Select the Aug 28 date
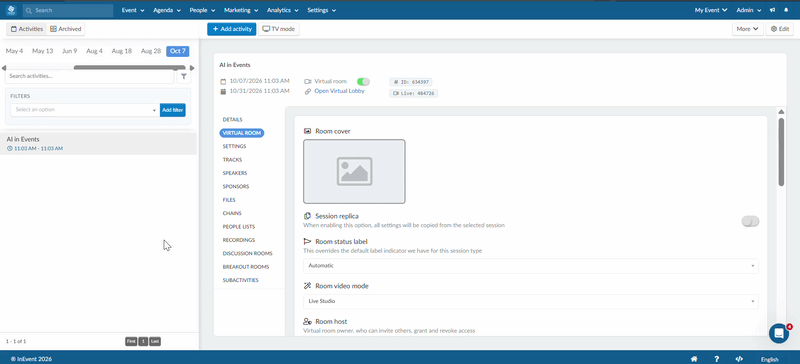 (151, 51)
